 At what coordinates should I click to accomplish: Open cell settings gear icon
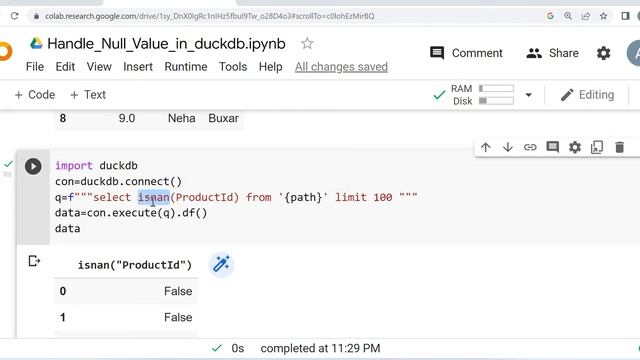coord(575,147)
